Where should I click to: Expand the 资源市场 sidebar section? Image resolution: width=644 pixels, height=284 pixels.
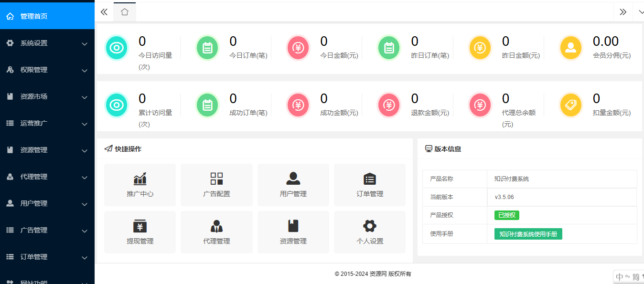coord(47,97)
